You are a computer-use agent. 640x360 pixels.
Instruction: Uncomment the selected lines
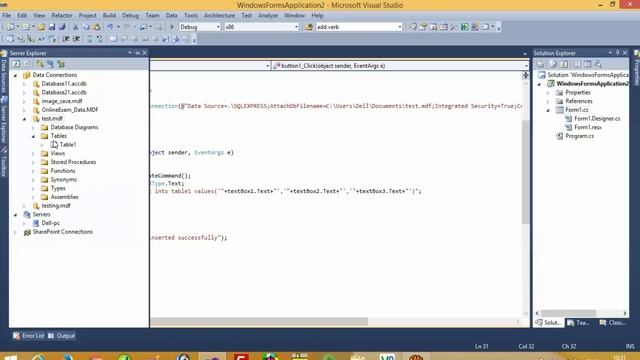(x=100, y=39)
